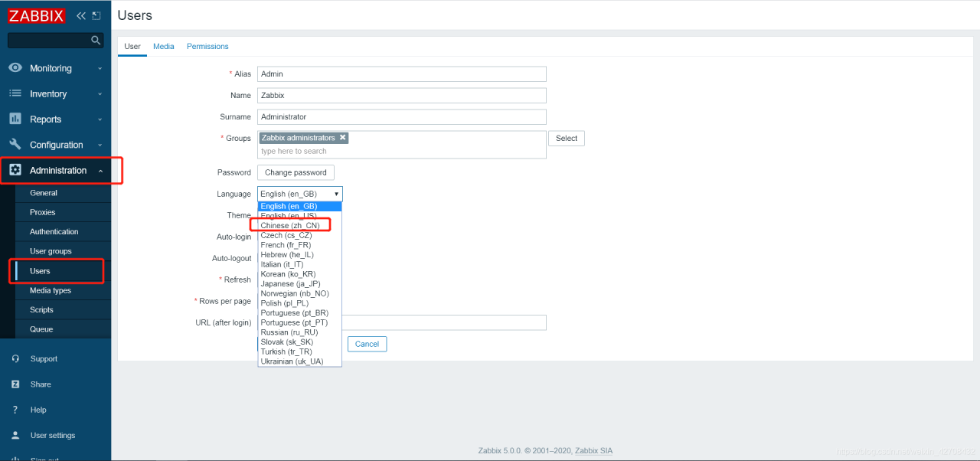This screenshot has width=980, height=461.
Task: Click the Cancel button
Action: (x=367, y=344)
